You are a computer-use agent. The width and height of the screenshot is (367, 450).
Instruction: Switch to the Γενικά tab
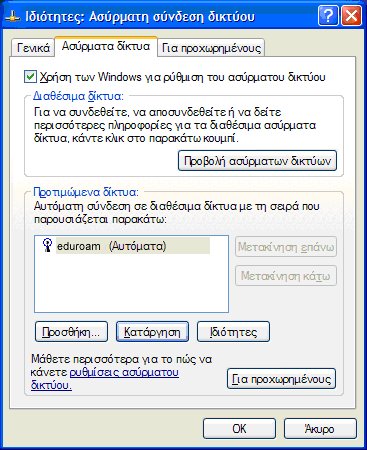coord(33,48)
